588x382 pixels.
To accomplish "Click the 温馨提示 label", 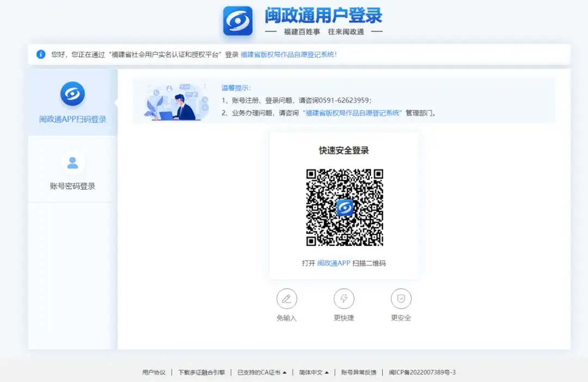I will (236, 88).
